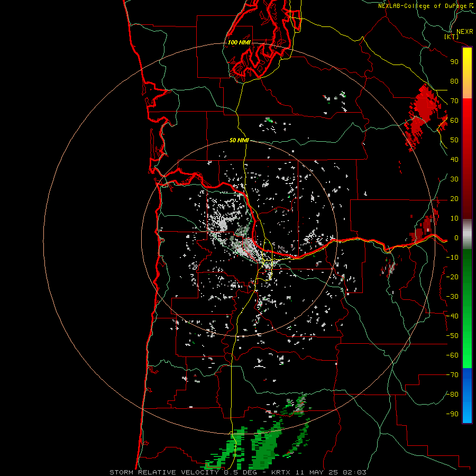The width and height of the screenshot is (476, 476).
Task: Click the STORM RELATIVE VELOCITY caption text
Action: [x=164, y=472]
